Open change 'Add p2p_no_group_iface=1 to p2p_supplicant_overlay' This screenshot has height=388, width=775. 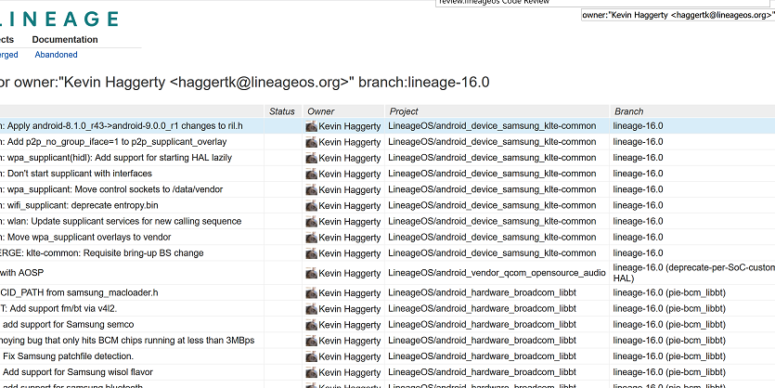(x=117, y=142)
